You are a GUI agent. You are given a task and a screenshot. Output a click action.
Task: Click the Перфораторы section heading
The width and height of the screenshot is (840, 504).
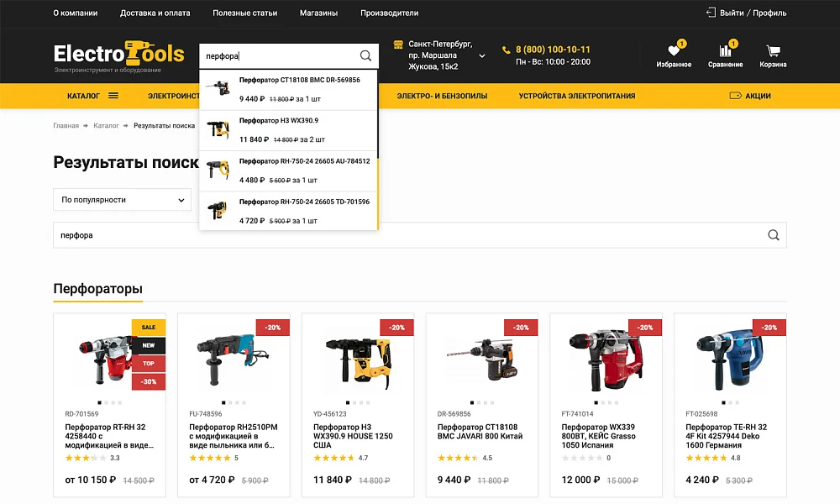(97, 289)
